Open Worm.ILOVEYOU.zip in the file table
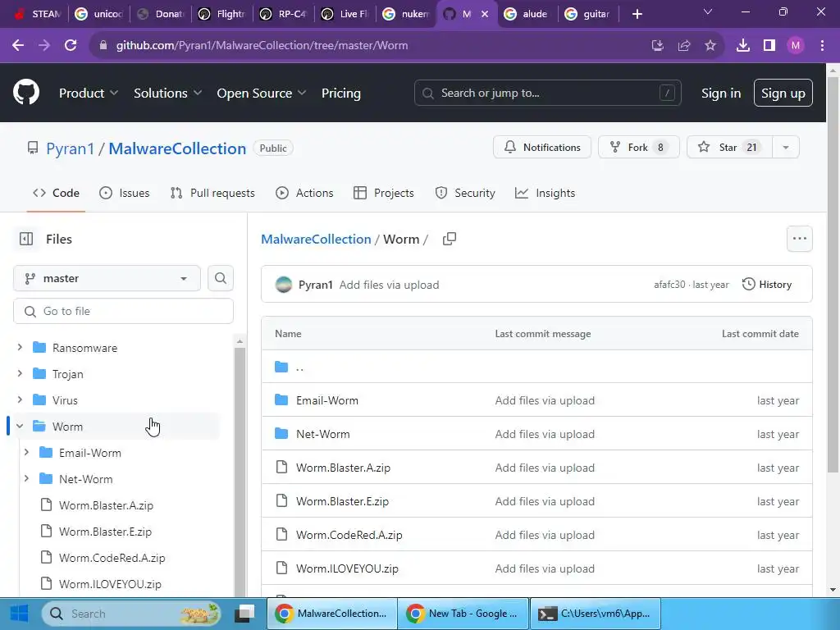This screenshot has height=630, width=840. pyautogui.click(x=347, y=568)
